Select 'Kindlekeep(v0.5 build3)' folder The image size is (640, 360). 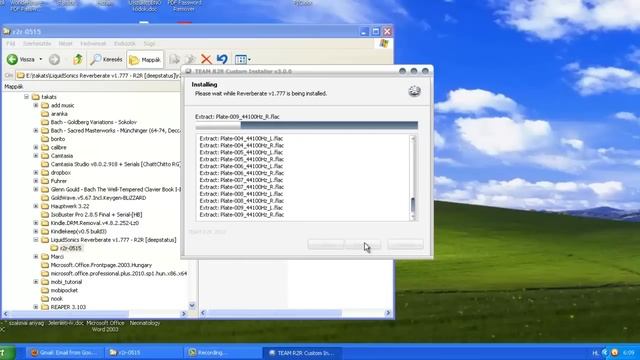pos(78,231)
